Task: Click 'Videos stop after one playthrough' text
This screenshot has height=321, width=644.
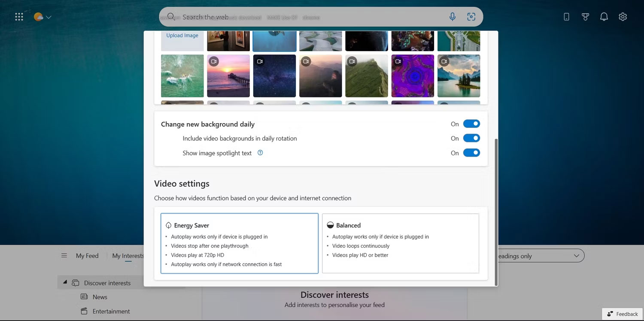Action: point(210,246)
